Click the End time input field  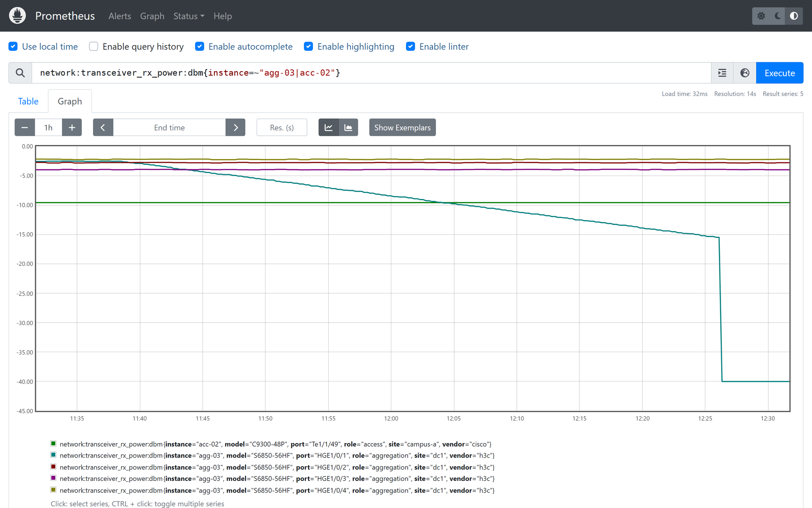coord(169,127)
